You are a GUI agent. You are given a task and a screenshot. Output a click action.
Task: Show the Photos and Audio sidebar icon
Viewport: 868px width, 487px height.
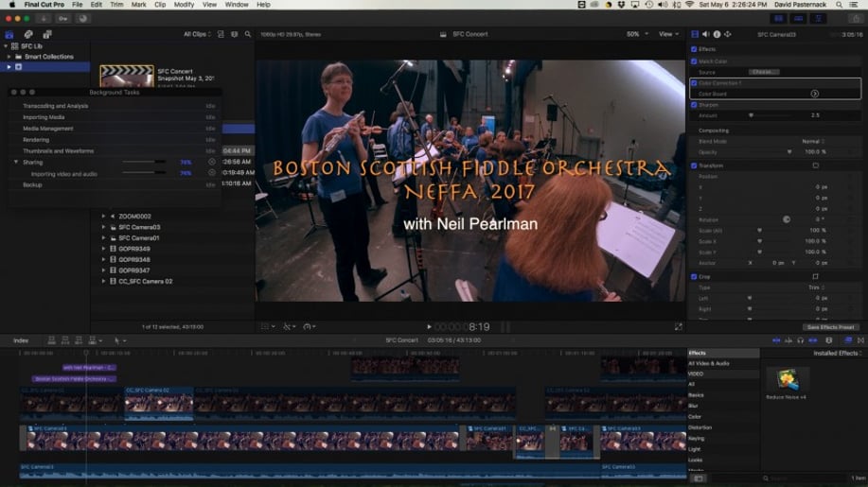coord(28,34)
